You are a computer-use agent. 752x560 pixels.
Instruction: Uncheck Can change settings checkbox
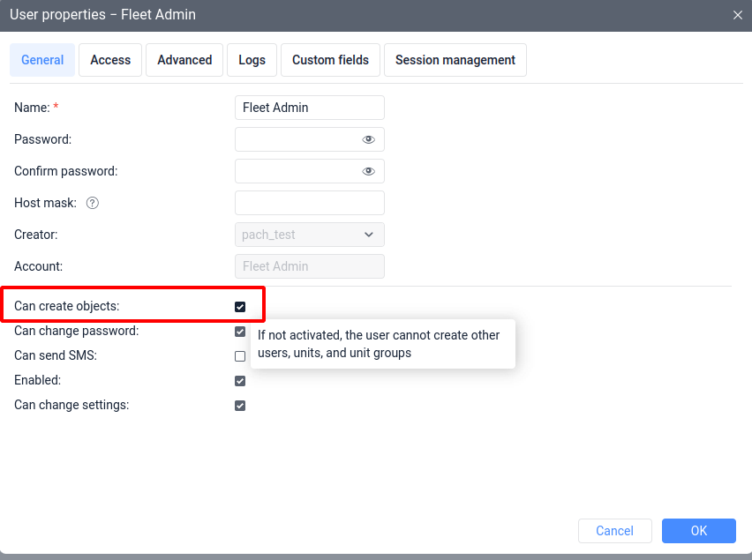(240, 406)
